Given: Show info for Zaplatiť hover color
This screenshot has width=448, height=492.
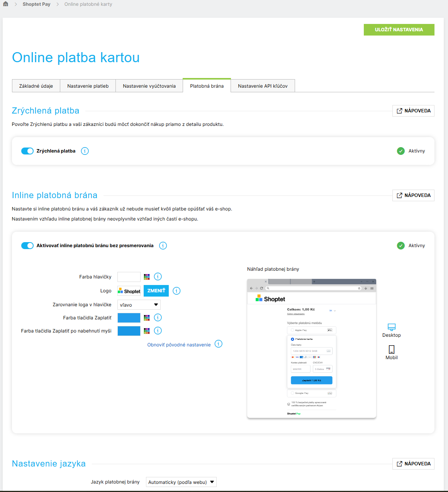Looking at the screenshot, I should pos(158,331).
